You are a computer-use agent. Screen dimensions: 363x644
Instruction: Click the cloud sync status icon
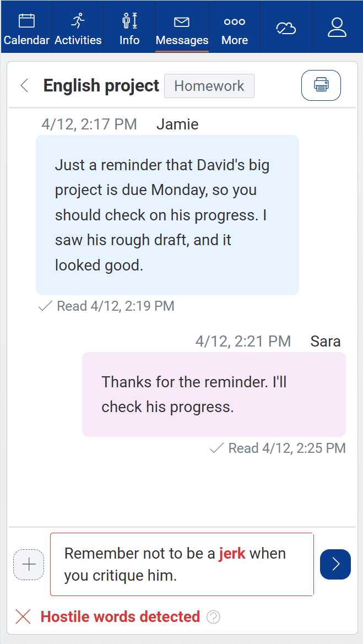pyautogui.click(x=286, y=28)
